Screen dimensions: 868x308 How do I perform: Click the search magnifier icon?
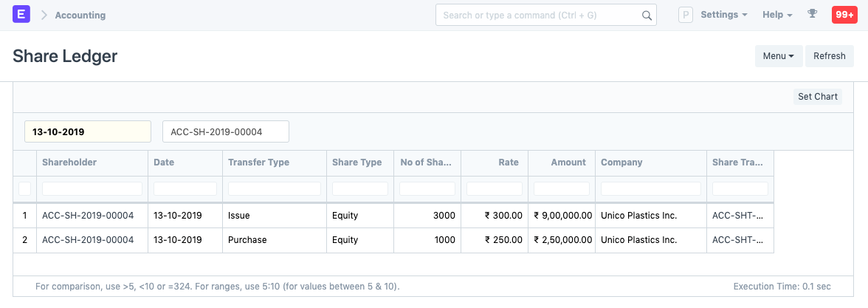(646, 15)
